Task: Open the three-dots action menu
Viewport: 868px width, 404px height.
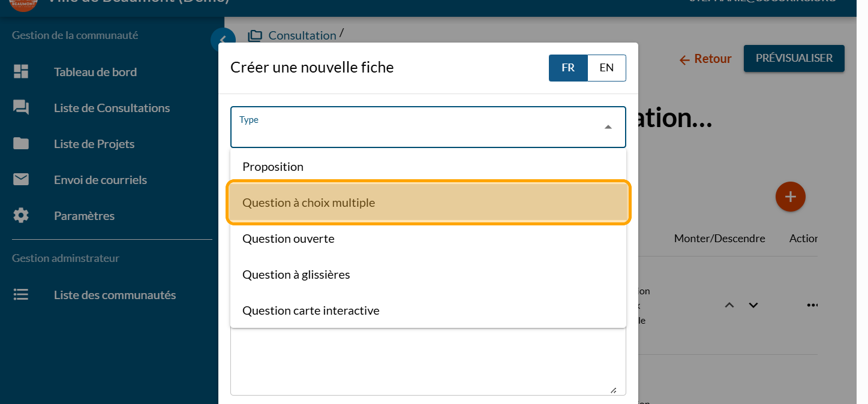Action: pos(812,305)
